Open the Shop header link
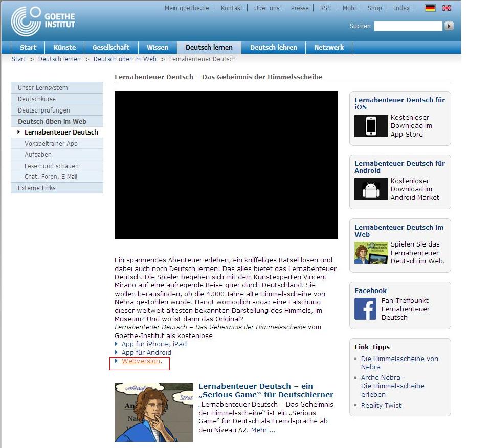Image resolution: width=491 pixels, height=448 pixels. click(x=374, y=8)
